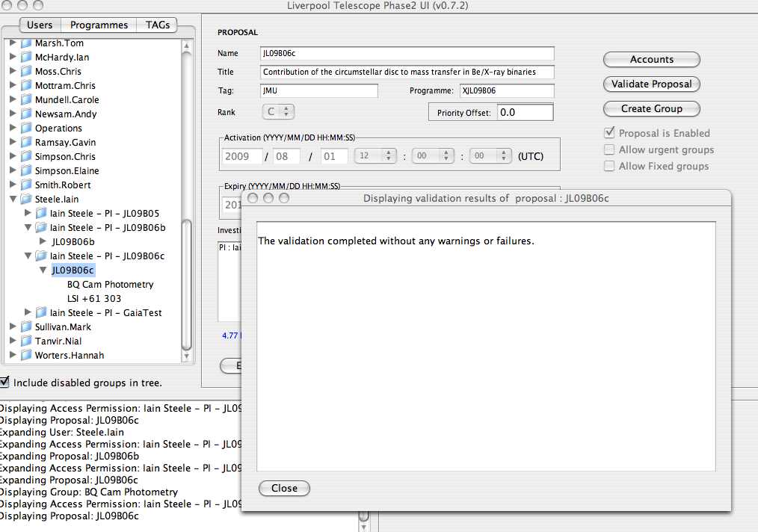Expand the Operations tree node
The height and width of the screenshot is (532, 758).
(x=13, y=128)
